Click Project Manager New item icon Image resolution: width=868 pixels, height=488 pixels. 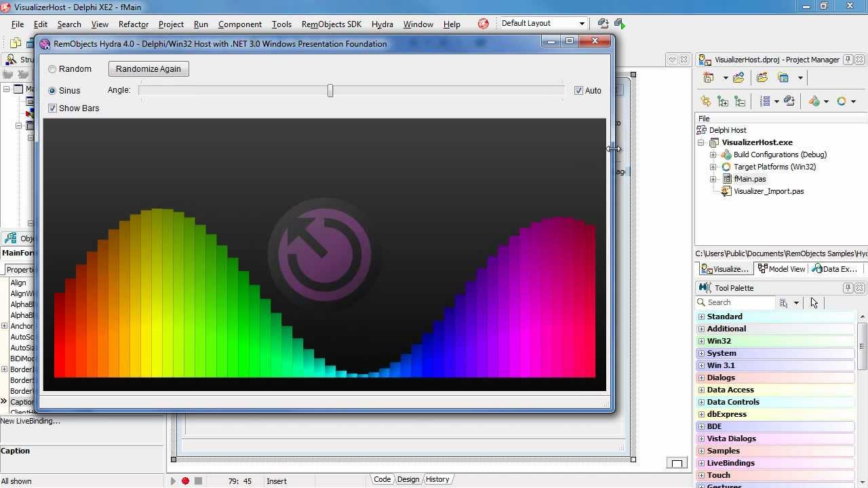pos(709,78)
